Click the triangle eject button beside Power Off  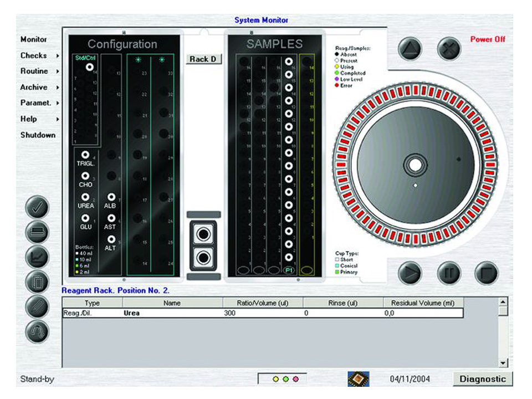pos(410,49)
